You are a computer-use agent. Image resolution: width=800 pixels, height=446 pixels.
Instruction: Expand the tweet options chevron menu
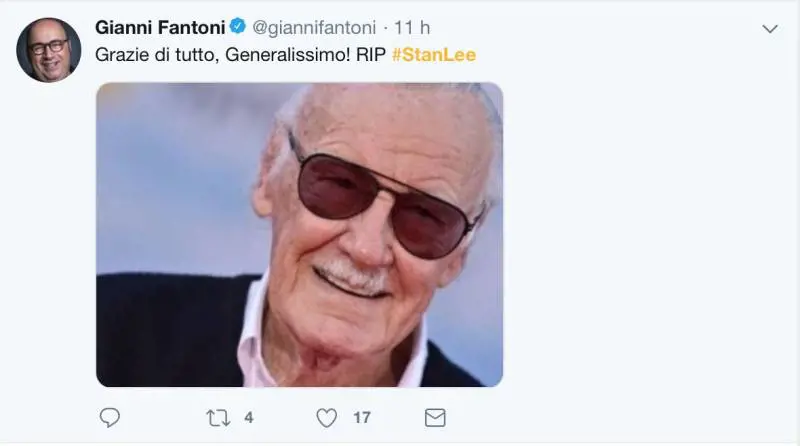pos(769,29)
